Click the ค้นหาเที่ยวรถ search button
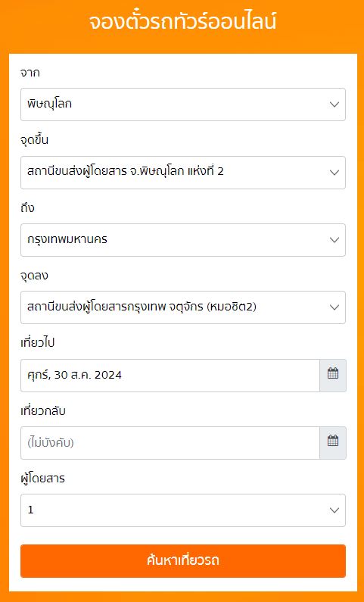 tap(183, 561)
